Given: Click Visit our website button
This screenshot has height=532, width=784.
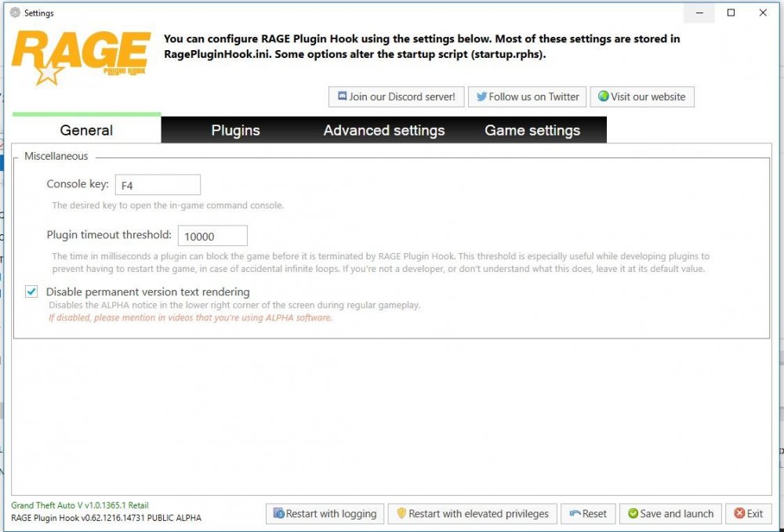Looking at the screenshot, I should [x=642, y=96].
